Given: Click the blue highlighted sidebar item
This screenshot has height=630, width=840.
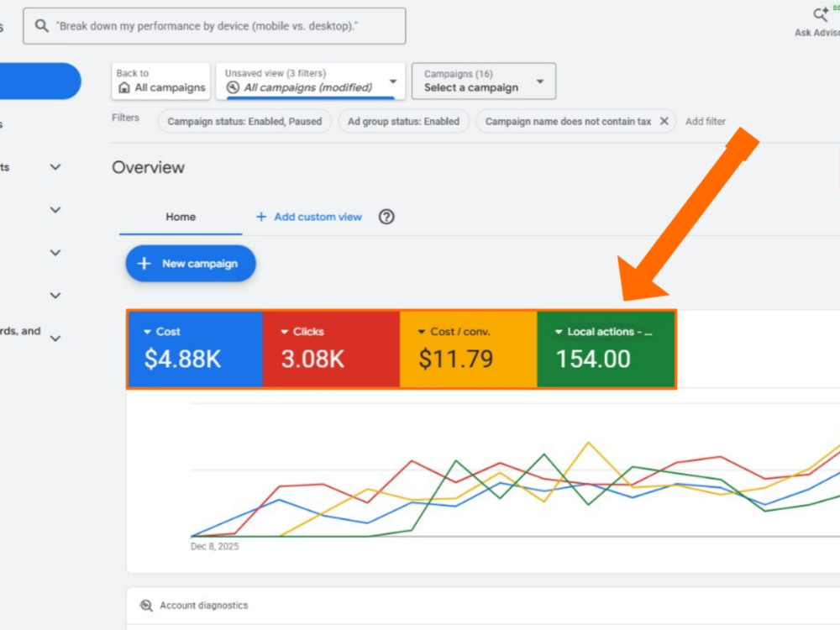Looking at the screenshot, I should pyautogui.click(x=40, y=81).
